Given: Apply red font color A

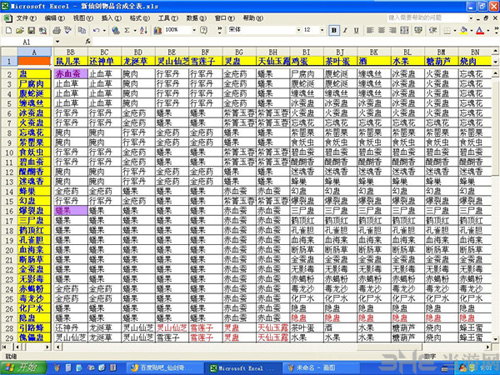Looking at the screenshot, I should (480, 31).
